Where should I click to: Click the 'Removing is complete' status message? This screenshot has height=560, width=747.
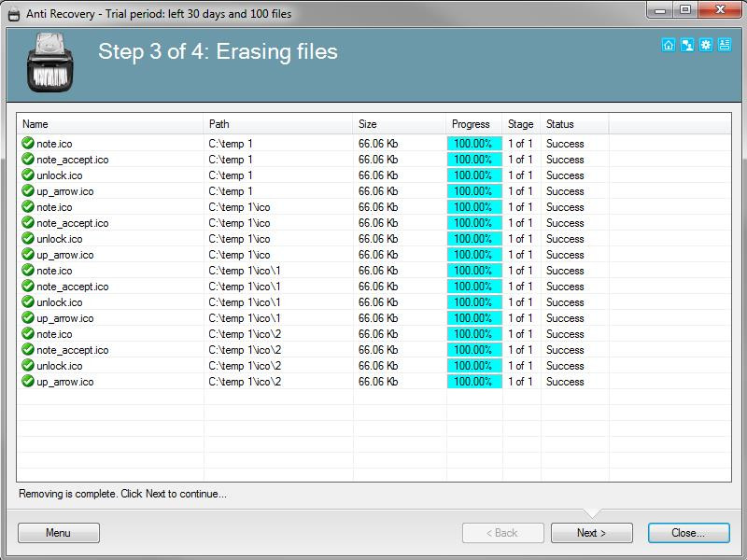122,494
